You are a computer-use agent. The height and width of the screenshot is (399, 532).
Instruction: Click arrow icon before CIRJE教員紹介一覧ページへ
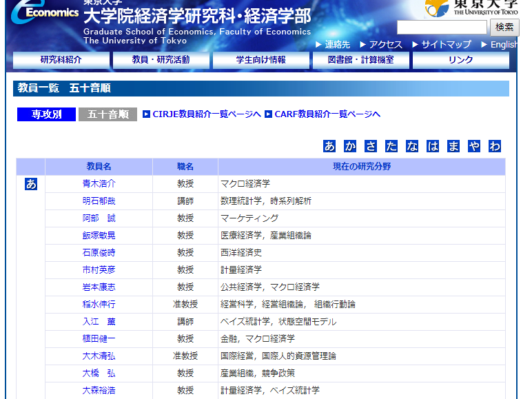click(146, 114)
